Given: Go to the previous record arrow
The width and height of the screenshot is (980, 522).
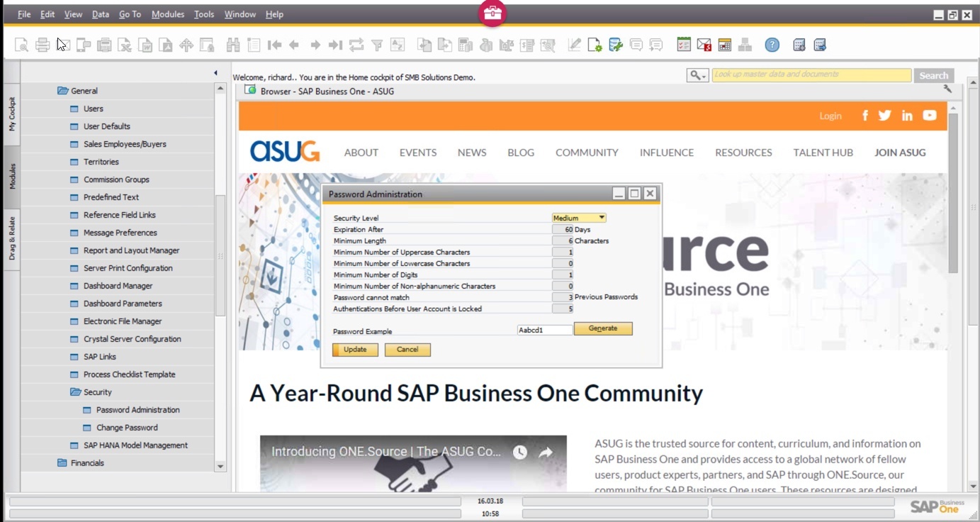Looking at the screenshot, I should [x=294, y=45].
